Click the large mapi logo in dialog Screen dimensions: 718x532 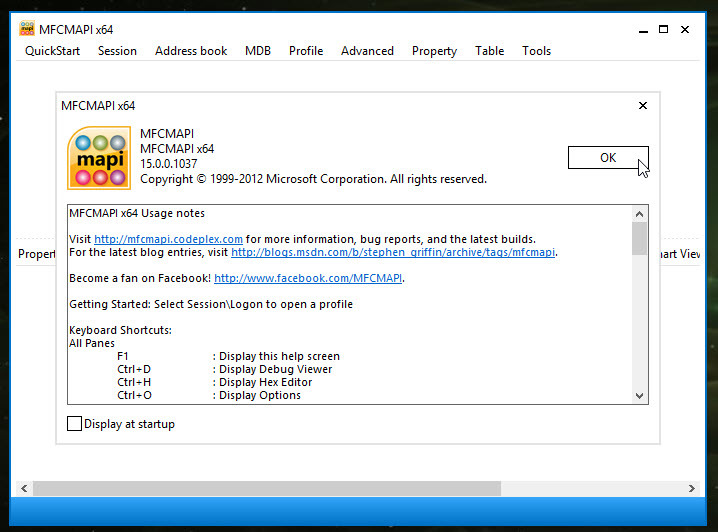point(99,158)
